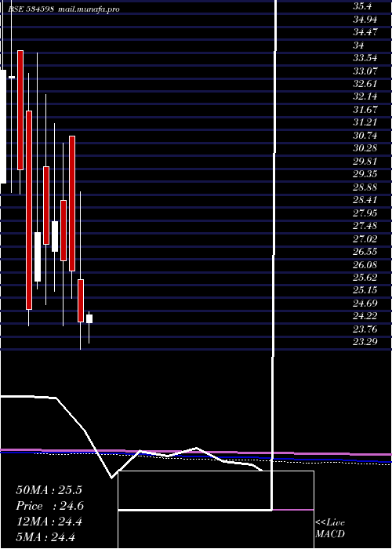Screen dimensions: 392x549
Task: Select the 35.4 price axis label
Action: point(364,6)
